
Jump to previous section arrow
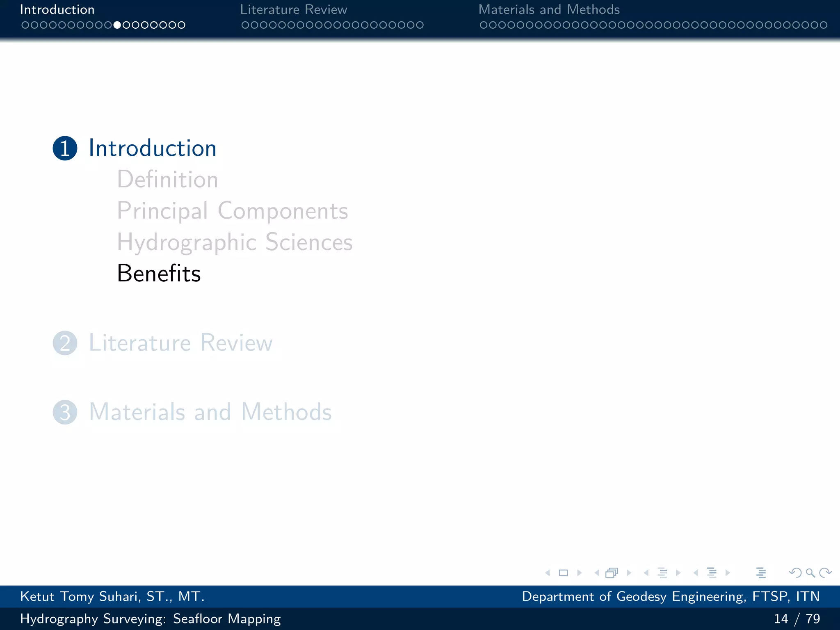tap(696, 573)
